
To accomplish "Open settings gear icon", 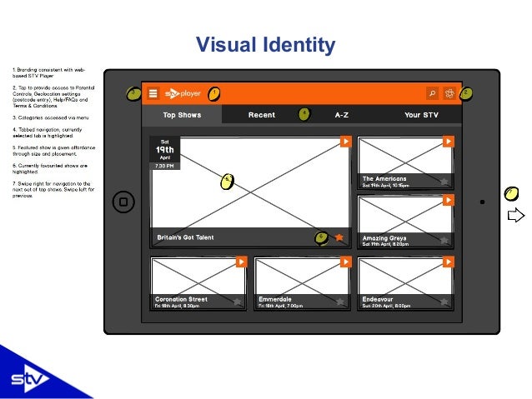I will click(x=449, y=93).
